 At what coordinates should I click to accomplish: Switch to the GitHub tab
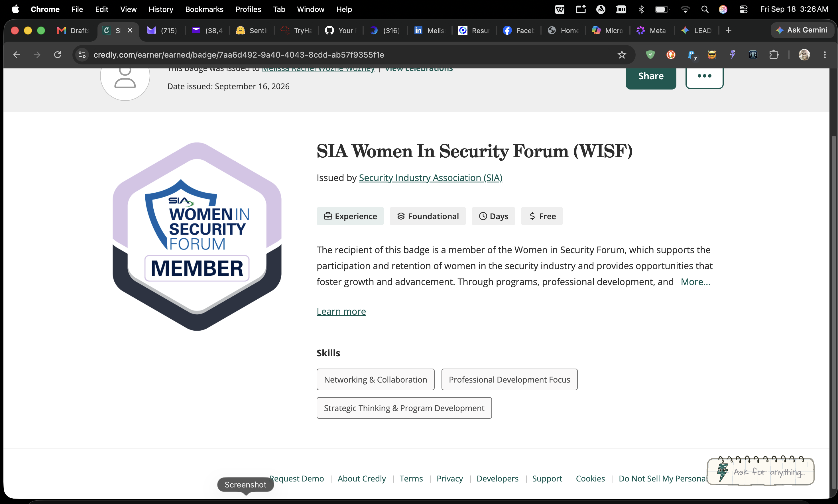(x=341, y=31)
